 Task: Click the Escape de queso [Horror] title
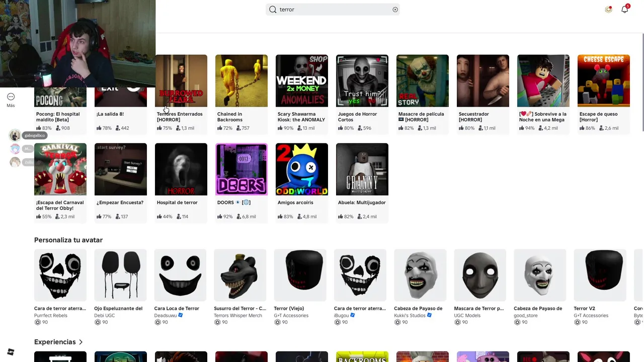(x=598, y=117)
